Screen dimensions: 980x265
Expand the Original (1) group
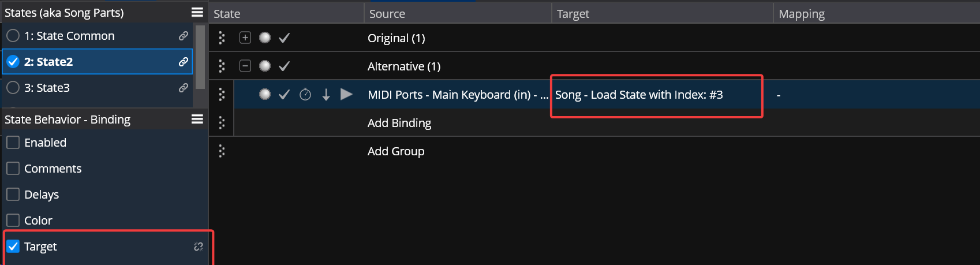(245, 38)
